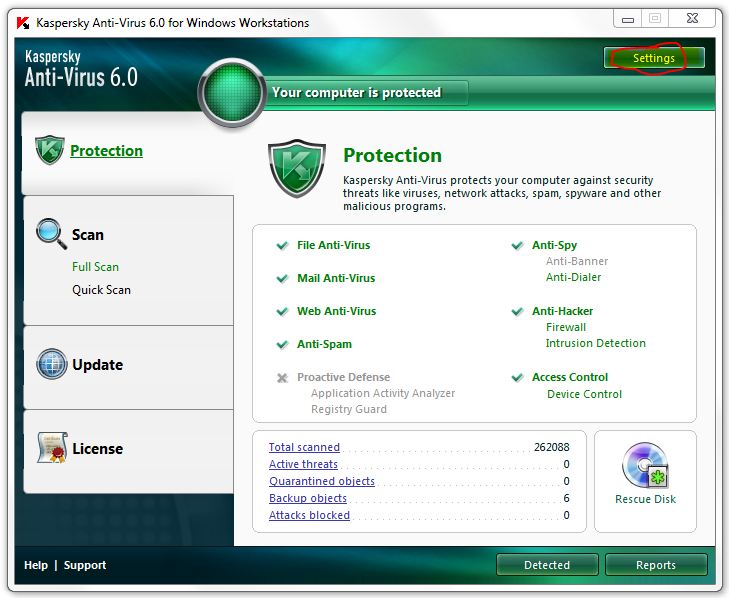Click the License certificate icon
Image resolution: width=729 pixels, height=598 pixels.
point(53,447)
